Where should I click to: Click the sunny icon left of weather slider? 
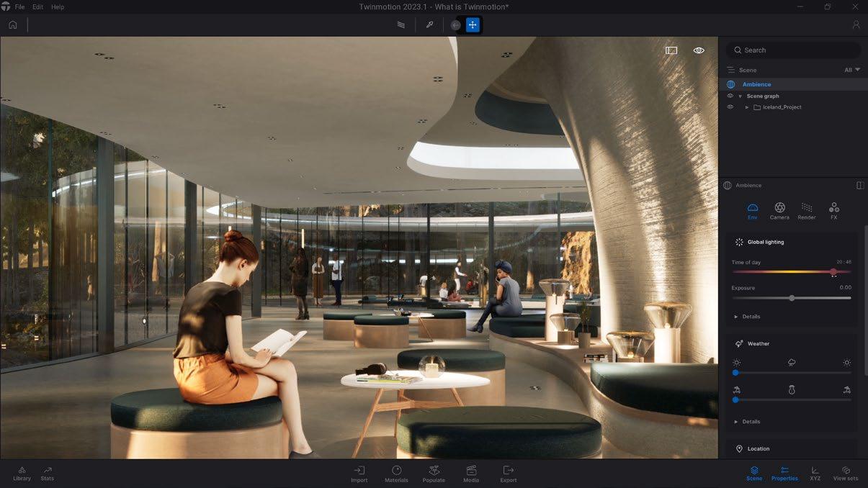pyautogui.click(x=735, y=363)
